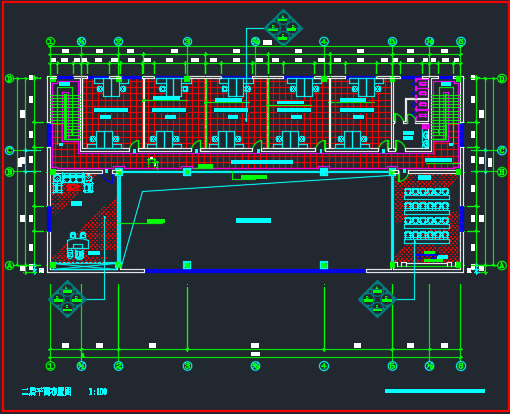Pick grid bubble 4 in the bottom axis row
The width and height of the screenshot is (510, 414).
click(324, 366)
